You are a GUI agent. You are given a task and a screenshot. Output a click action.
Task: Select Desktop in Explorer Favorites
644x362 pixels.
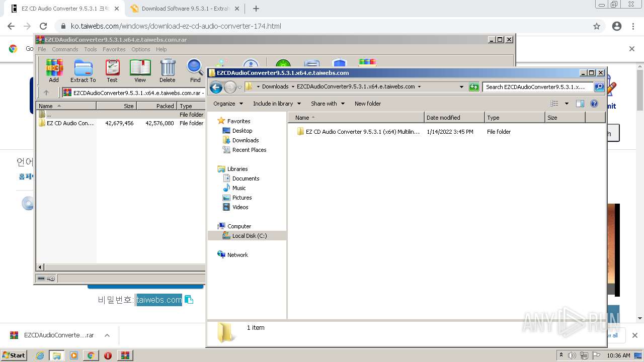point(242,131)
